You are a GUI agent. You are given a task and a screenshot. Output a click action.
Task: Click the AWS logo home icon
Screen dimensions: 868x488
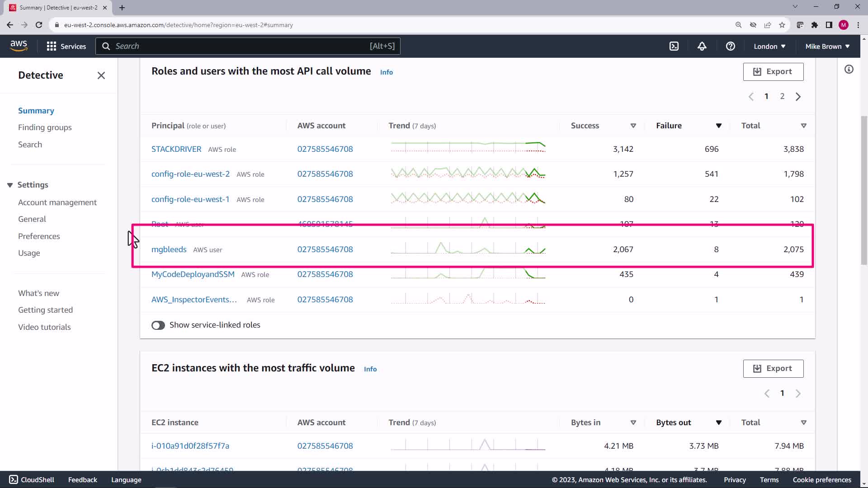tap(19, 46)
